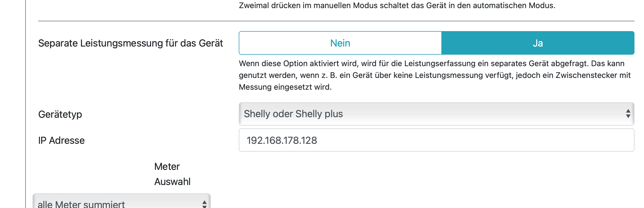This screenshot has height=208, width=644.
Task: Click the "Zweimal drücken im manuellen Modus" hint
Action: pyautogui.click(x=397, y=6)
